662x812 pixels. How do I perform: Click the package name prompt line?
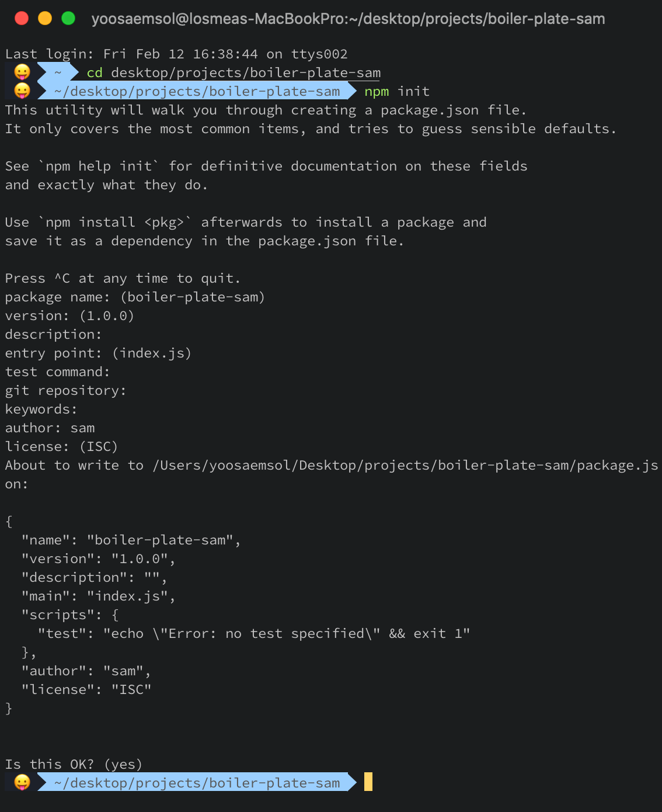tap(135, 297)
